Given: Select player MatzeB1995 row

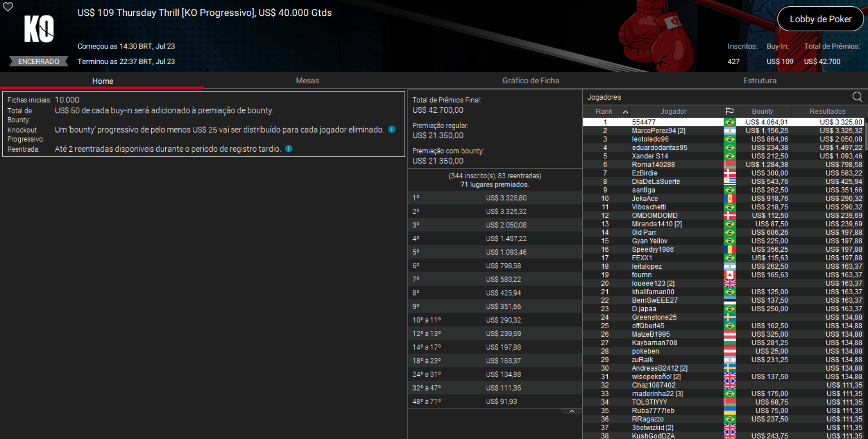Looking at the screenshot, I should (723, 334).
